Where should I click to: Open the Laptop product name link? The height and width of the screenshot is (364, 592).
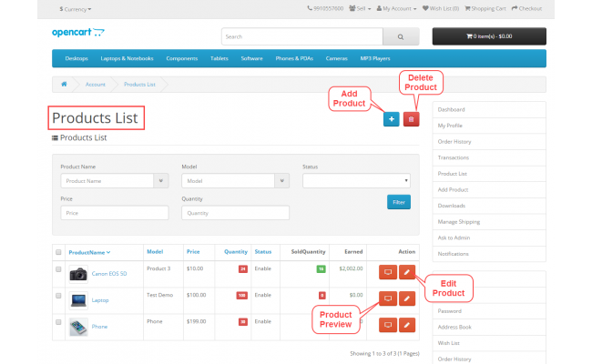click(100, 300)
